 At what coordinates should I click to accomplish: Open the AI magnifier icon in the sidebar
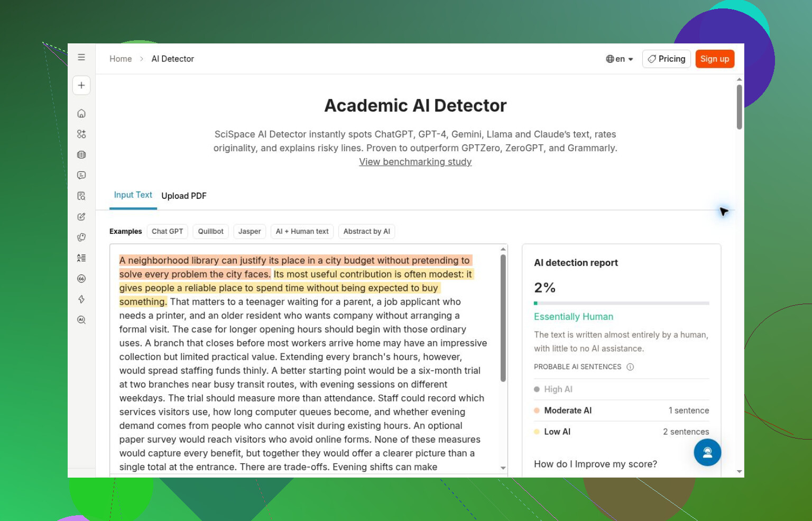point(81,319)
